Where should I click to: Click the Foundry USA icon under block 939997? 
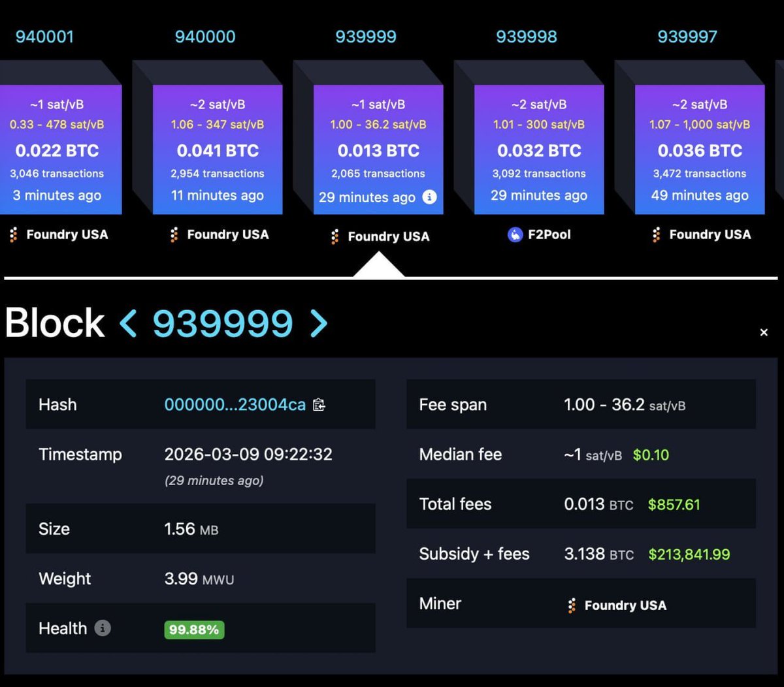point(657,234)
